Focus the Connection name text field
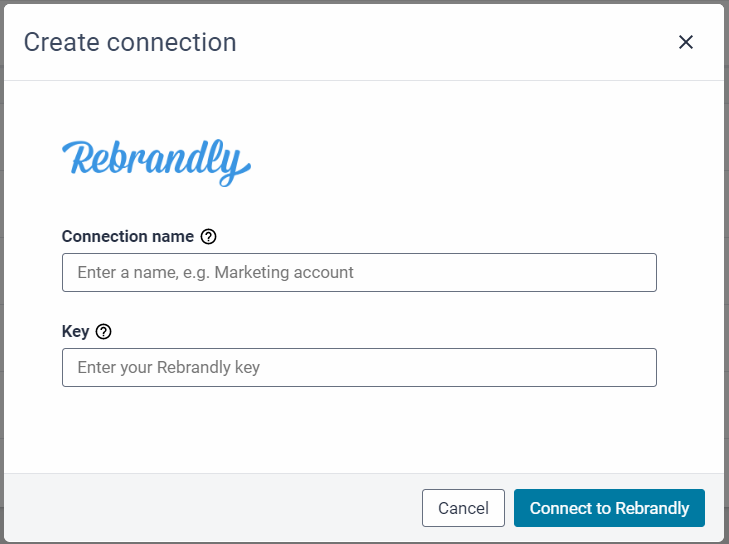The image size is (729, 544). 359,272
